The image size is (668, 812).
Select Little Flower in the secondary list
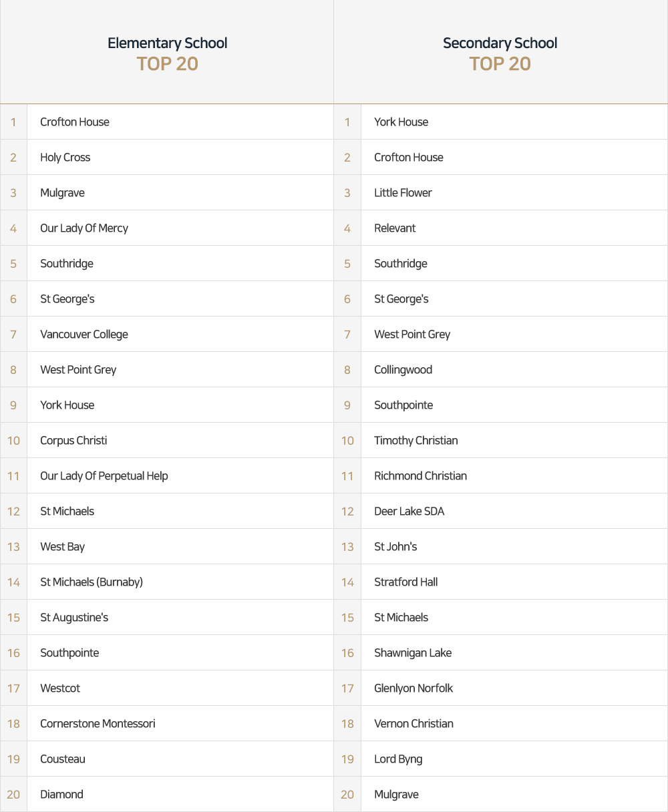pos(403,193)
